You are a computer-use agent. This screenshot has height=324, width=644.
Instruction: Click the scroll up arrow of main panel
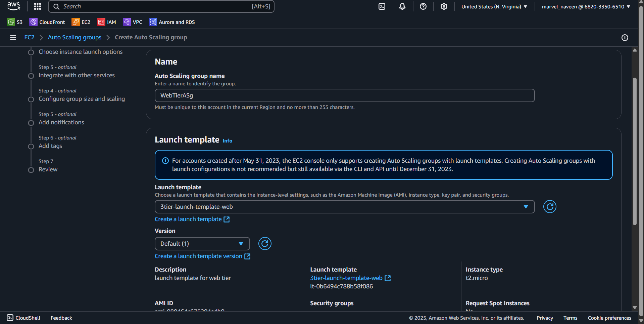[x=635, y=50]
